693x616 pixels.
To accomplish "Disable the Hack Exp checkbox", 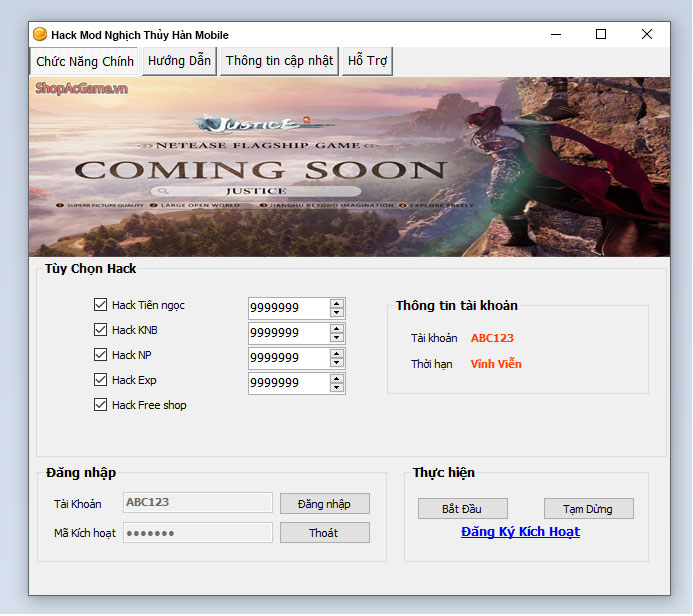I will 100,380.
